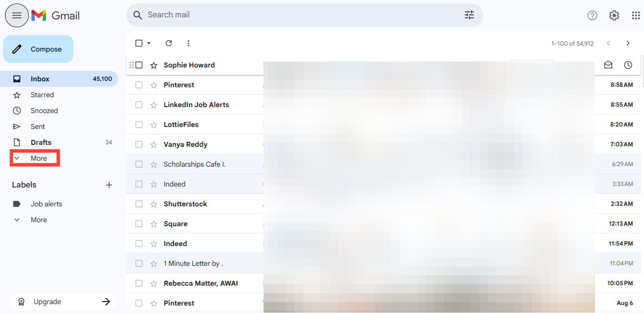Click the Support help question mark icon
The height and width of the screenshot is (313, 644).
pyautogui.click(x=592, y=15)
